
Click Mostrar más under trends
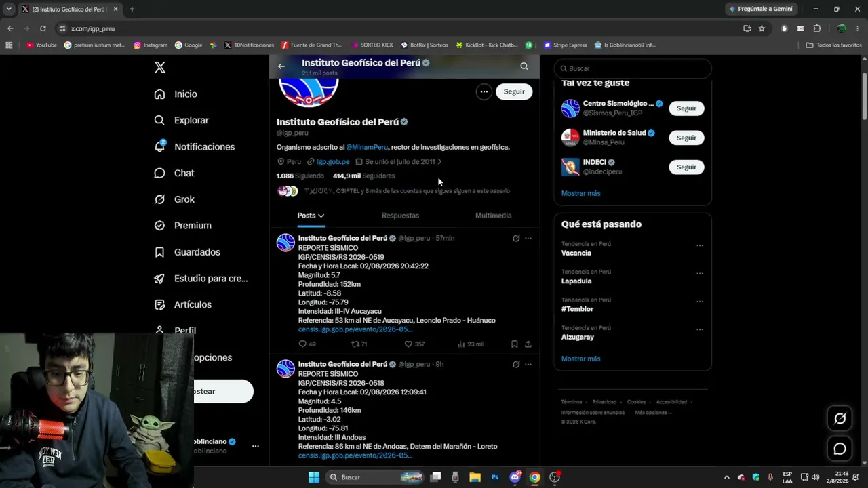(x=580, y=359)
